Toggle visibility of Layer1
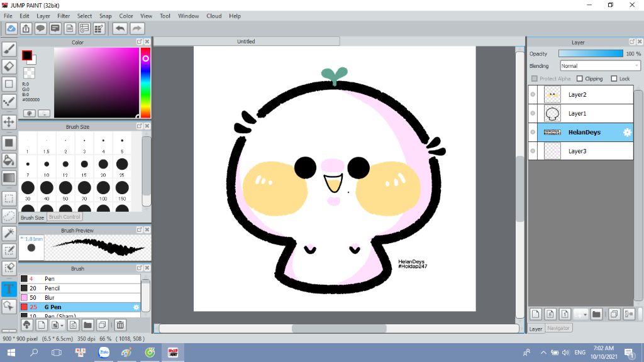Image resolution: width=644 pixels, height=362 pixels. (533, 113)
